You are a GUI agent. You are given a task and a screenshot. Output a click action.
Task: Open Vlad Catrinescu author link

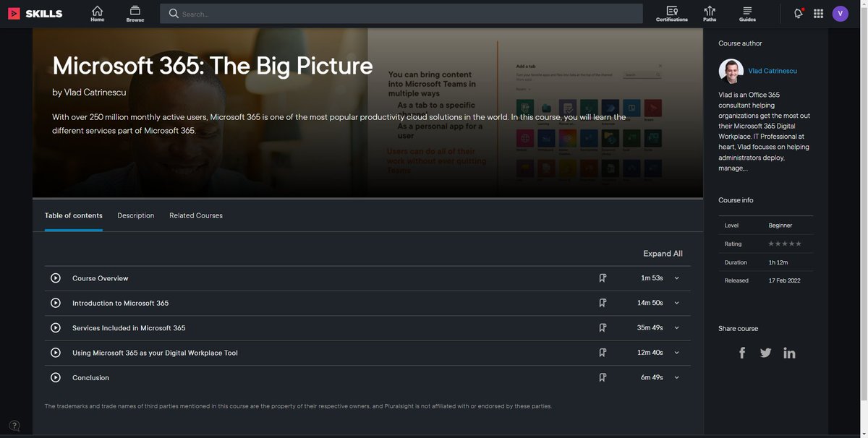773,71
